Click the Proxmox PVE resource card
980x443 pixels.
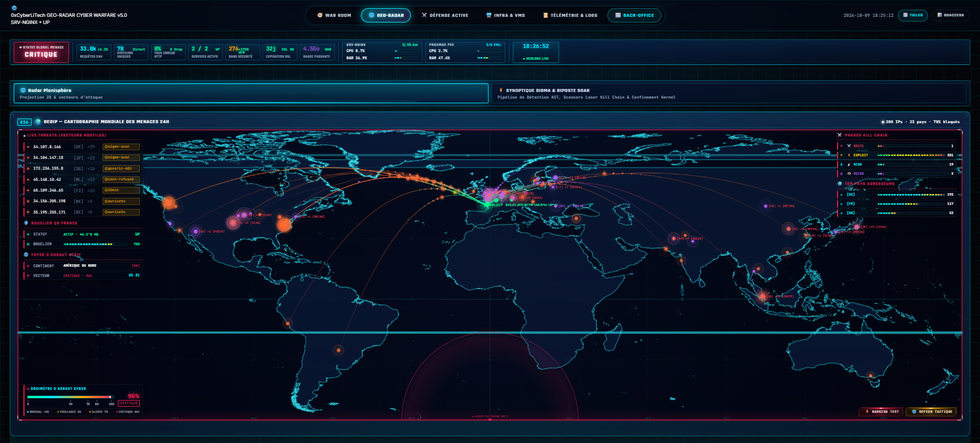click(465, 52)
